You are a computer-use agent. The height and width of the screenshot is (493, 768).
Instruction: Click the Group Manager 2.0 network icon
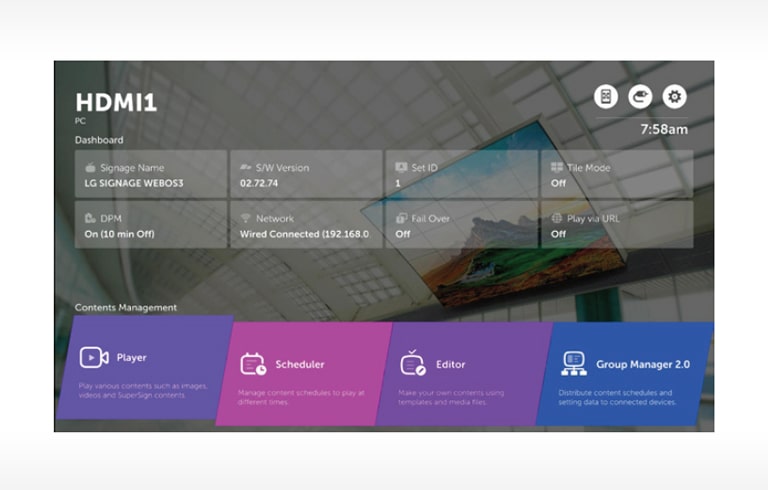[574, 364]
